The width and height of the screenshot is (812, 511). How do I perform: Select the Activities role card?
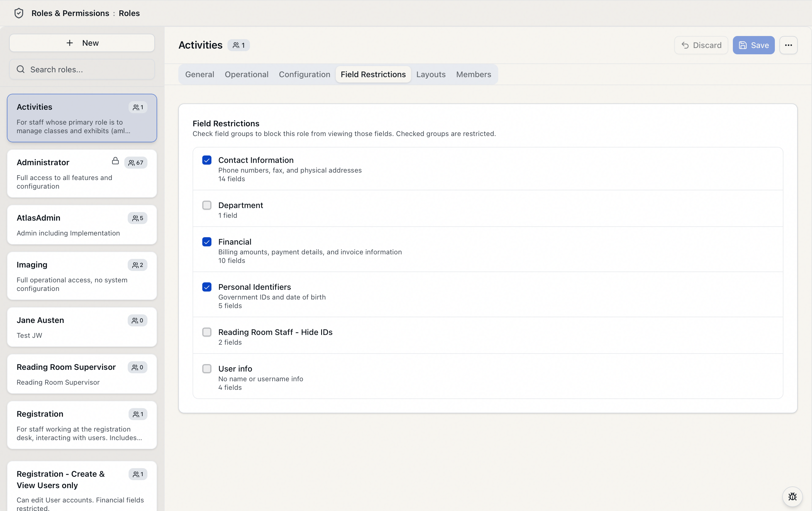(x=82, y=118)
